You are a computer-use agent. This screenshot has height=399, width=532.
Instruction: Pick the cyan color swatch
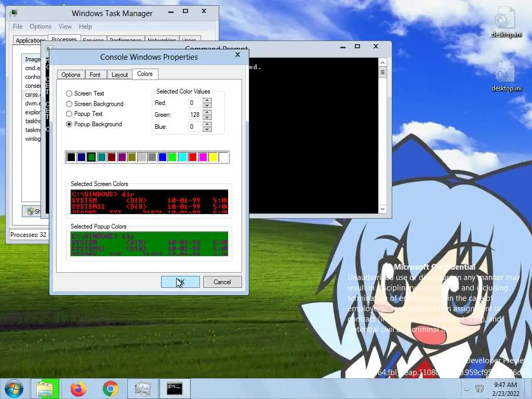182,157
